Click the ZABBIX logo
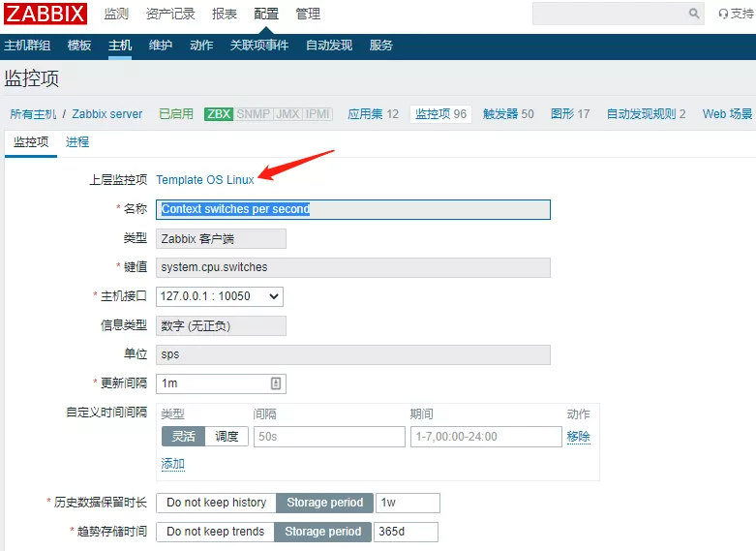 45,14
